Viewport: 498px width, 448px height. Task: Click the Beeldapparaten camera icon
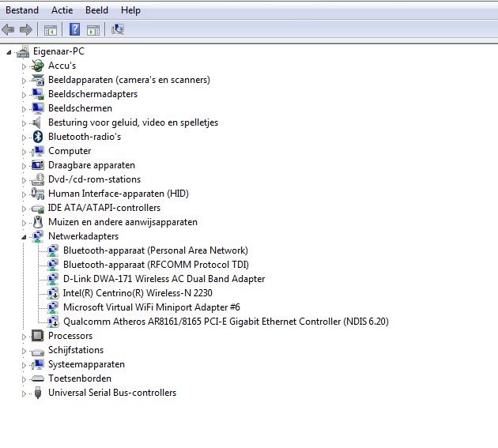(x=38, y=80)
